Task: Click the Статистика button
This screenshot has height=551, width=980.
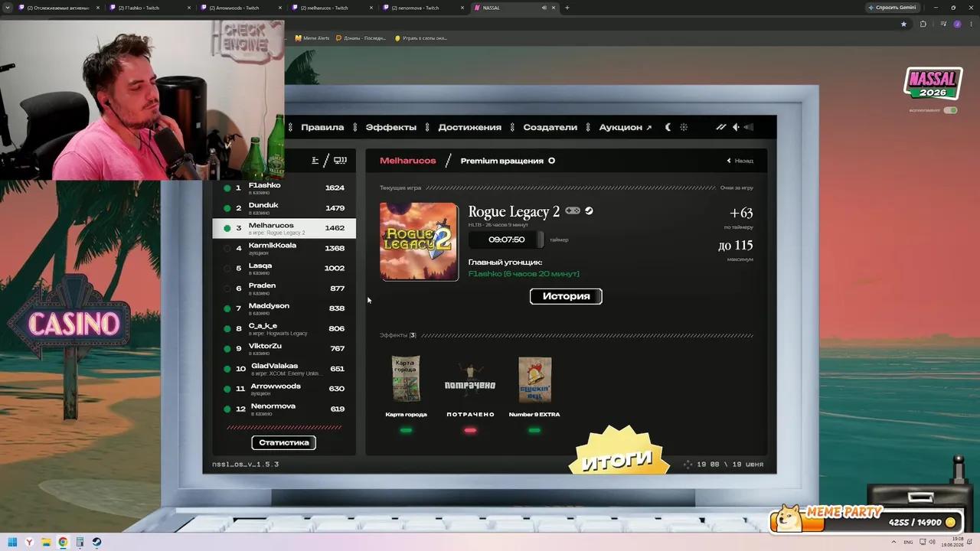Action: (283, 442)
